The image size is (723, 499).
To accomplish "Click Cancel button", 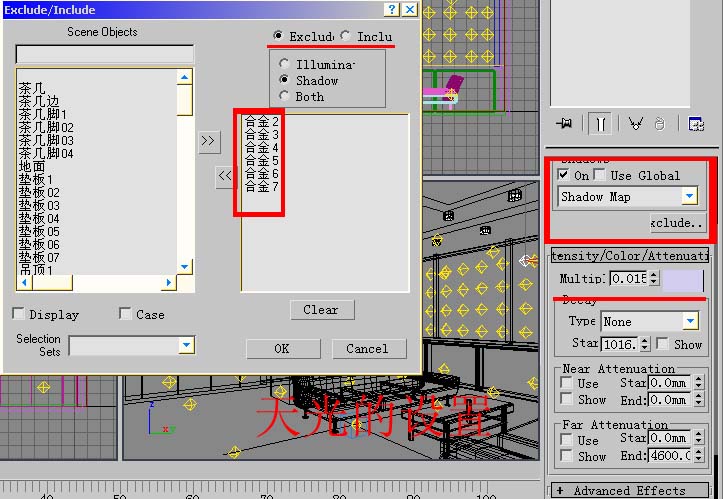I will pyautogui.click(x=369, y=349).
